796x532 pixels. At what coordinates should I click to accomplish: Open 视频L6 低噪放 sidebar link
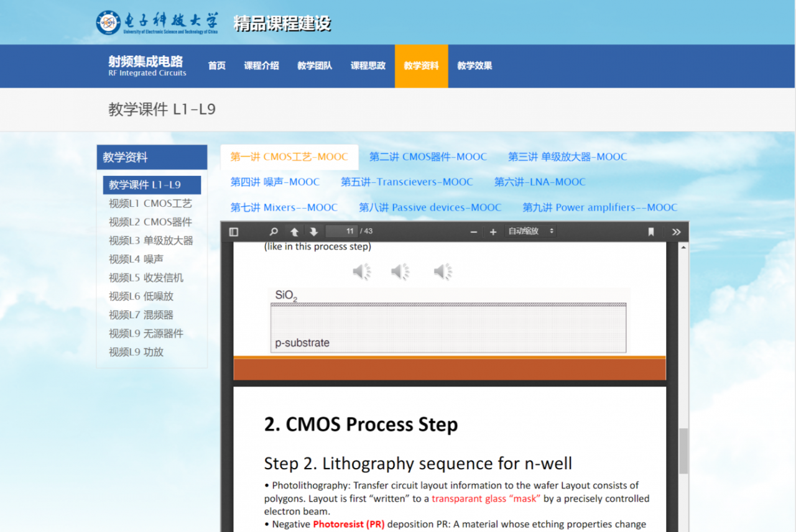[x=141, y=296]
